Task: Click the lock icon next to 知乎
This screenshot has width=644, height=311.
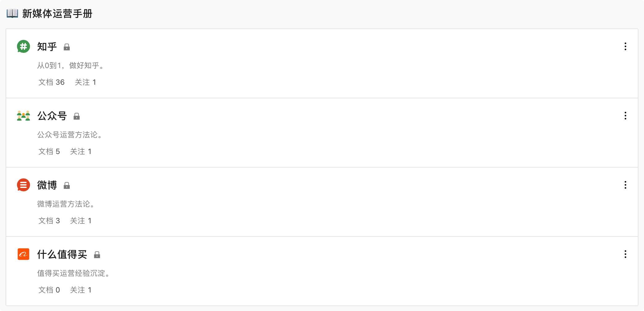Action: coord(67,47)
